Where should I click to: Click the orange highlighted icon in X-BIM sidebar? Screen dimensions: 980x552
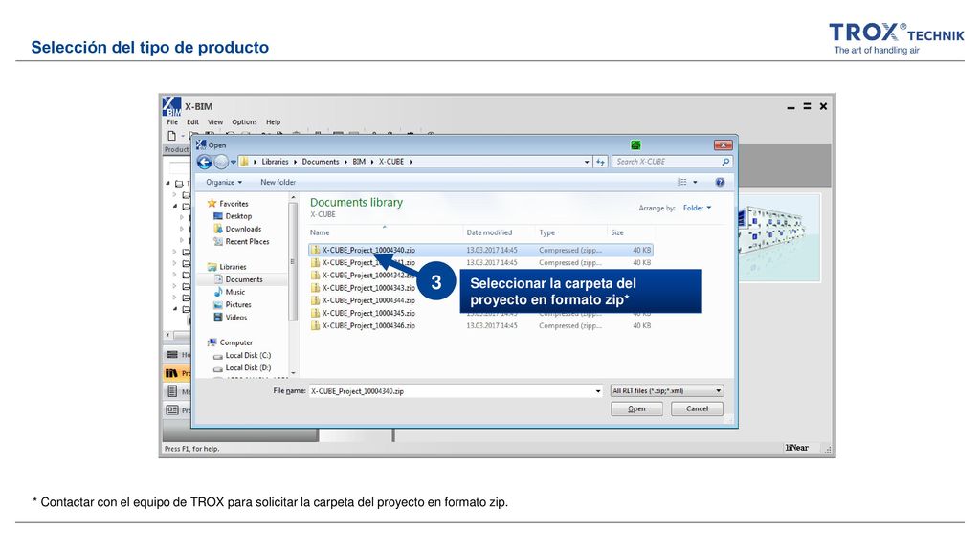[171, 373]
